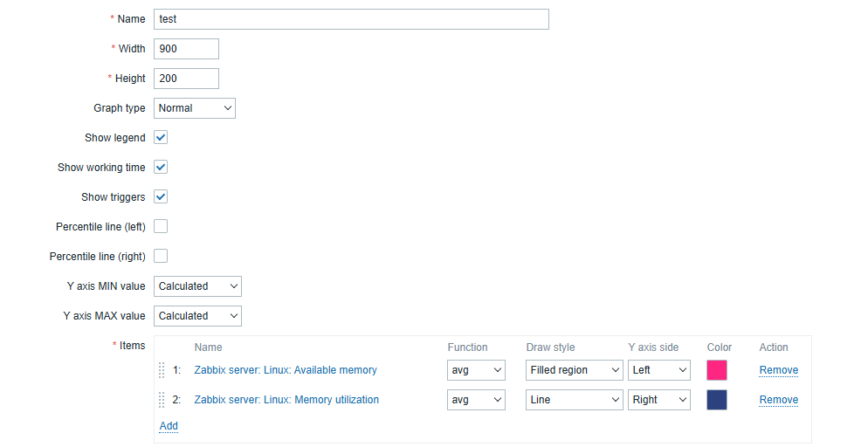The height and width of the screenshot is (447, 868).
Task: Open the Graph type dropdown
Action: pyautogui.click(x=195, y=108)
